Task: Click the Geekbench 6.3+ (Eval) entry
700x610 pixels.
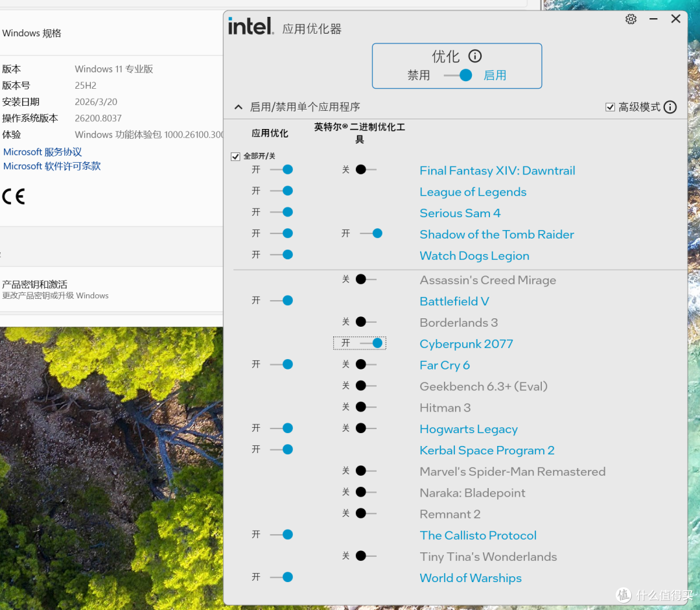Action: [x=484, y=386]
